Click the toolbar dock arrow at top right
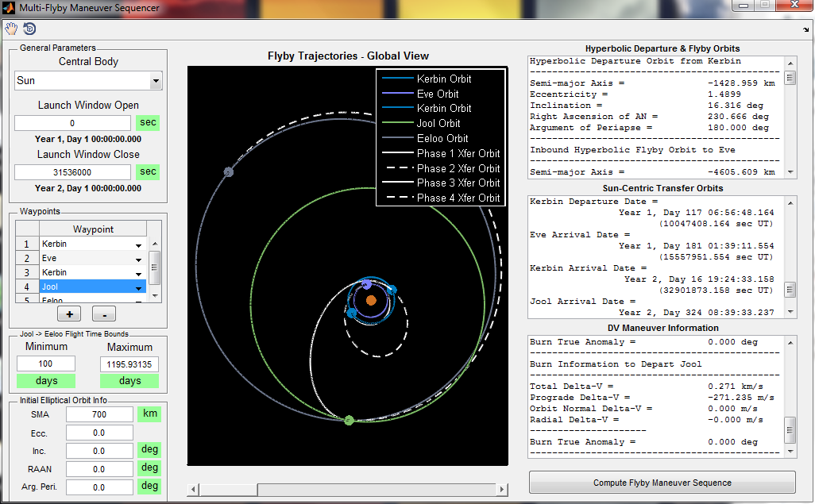This screenshot has width=815, height=504. 806,29
